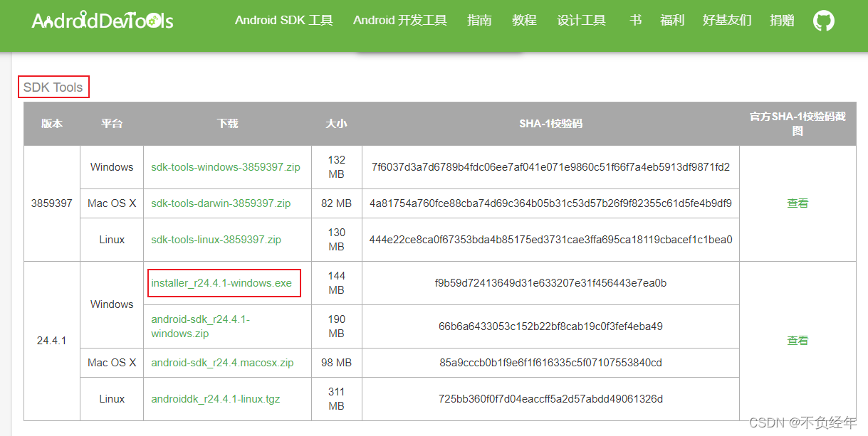The image size is (868, 436).
Task: Open the 福利 menu item
Action: (672, 21)
